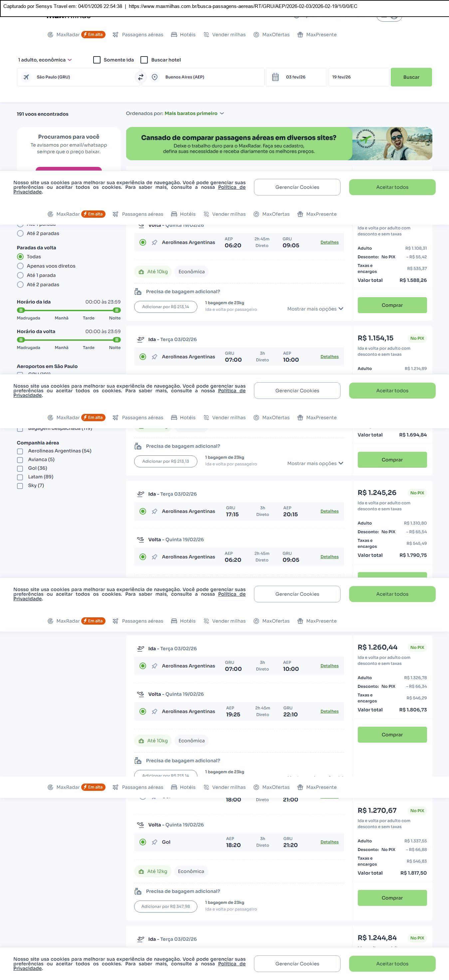449x980 pixels.
Task: Select 'Apenas voos diretos' for return stops
Action: pos(21,266)
